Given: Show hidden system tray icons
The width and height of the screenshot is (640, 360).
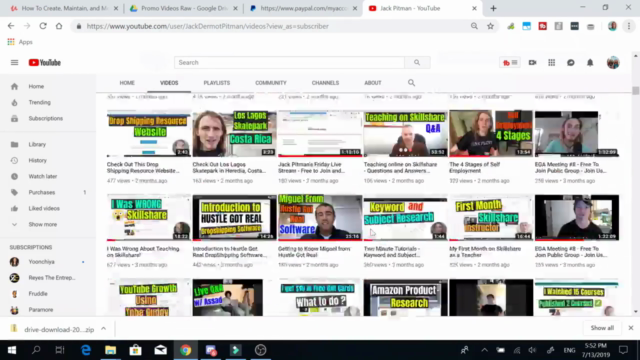Looking at the screenshot, I should pyautogui.click(x=484, y=350).
